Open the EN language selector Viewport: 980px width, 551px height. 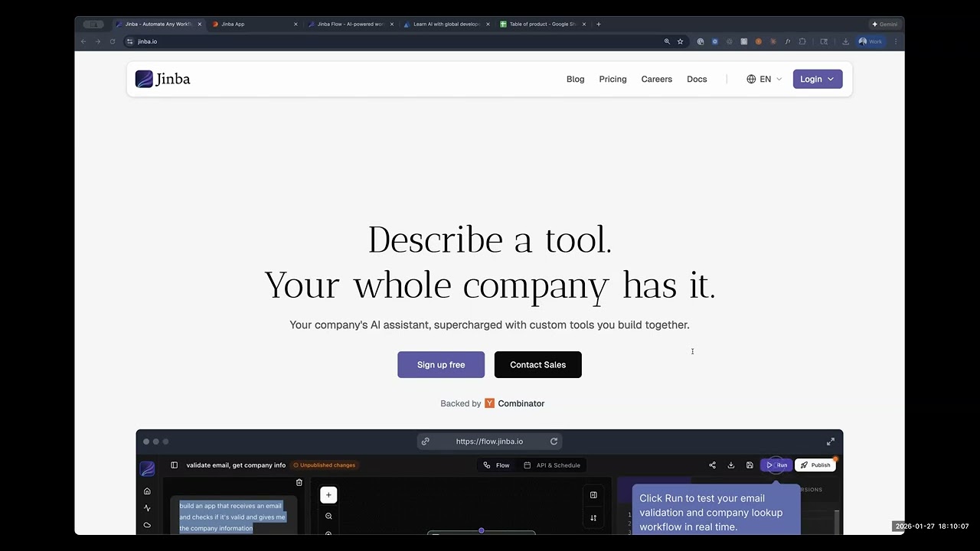tap(764, 79)
